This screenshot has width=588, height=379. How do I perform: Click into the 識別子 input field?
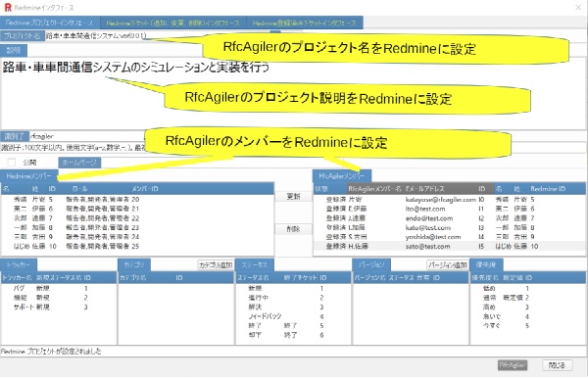tap(86, 136)
